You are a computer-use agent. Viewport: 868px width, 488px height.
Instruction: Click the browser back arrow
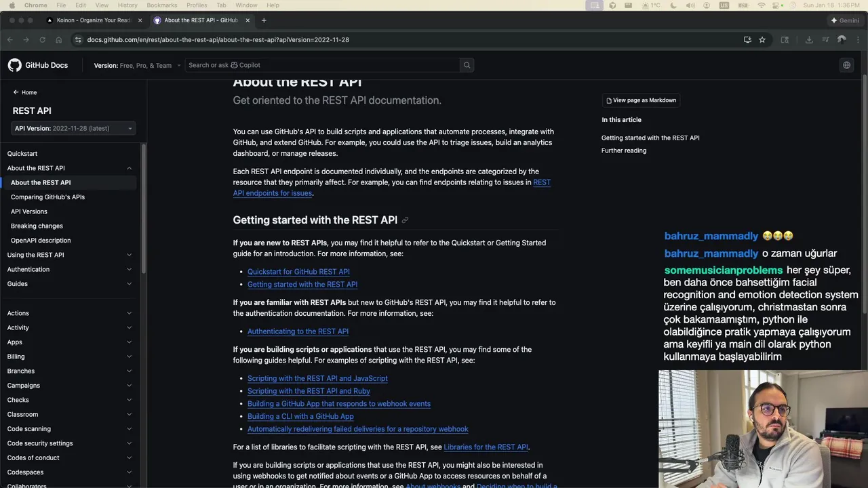(x=10, y=40)
